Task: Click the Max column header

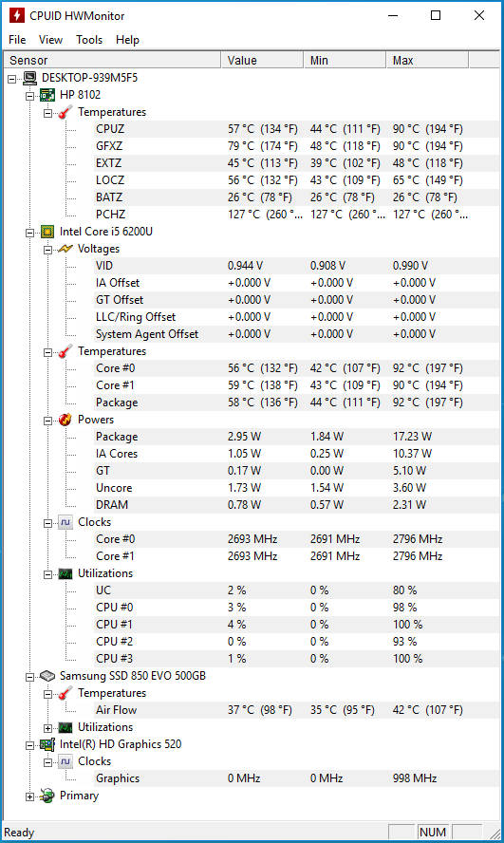Action: pyautogui.click(x=427, y=60)
